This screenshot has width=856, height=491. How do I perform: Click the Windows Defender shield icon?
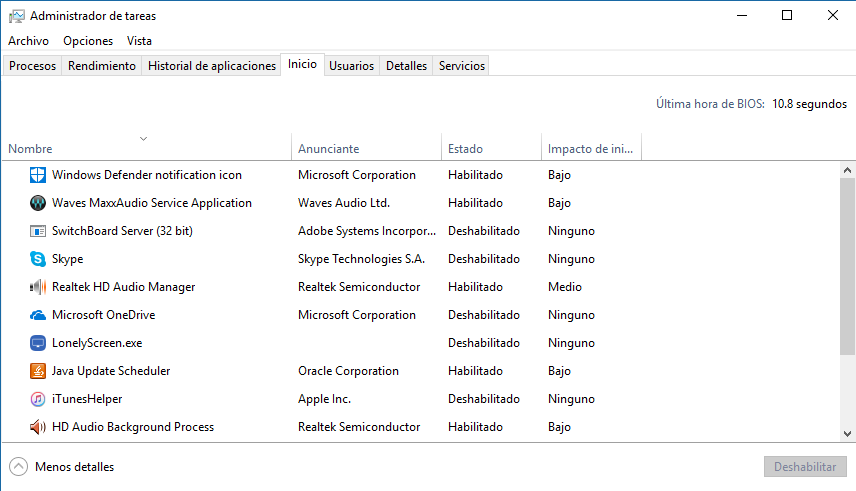38,175
